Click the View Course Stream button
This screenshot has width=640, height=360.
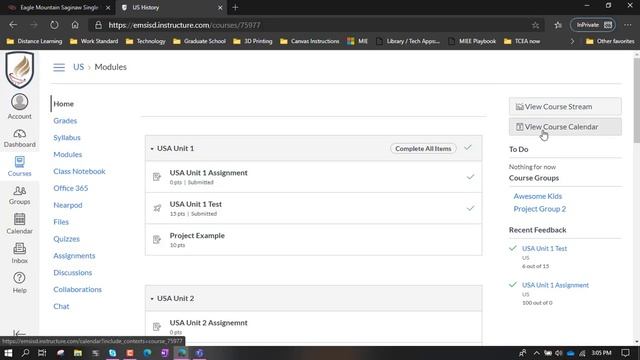tap(565, 107)
